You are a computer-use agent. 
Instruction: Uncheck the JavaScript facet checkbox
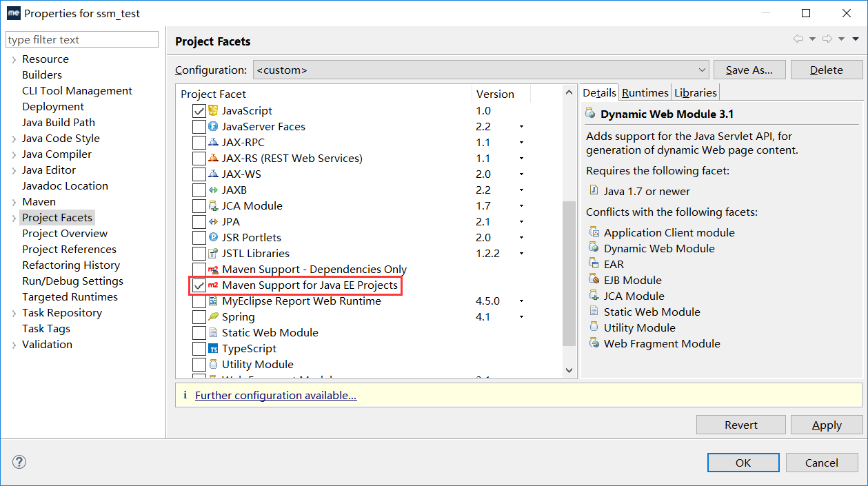pyautogui.click(x=199, y=110)
